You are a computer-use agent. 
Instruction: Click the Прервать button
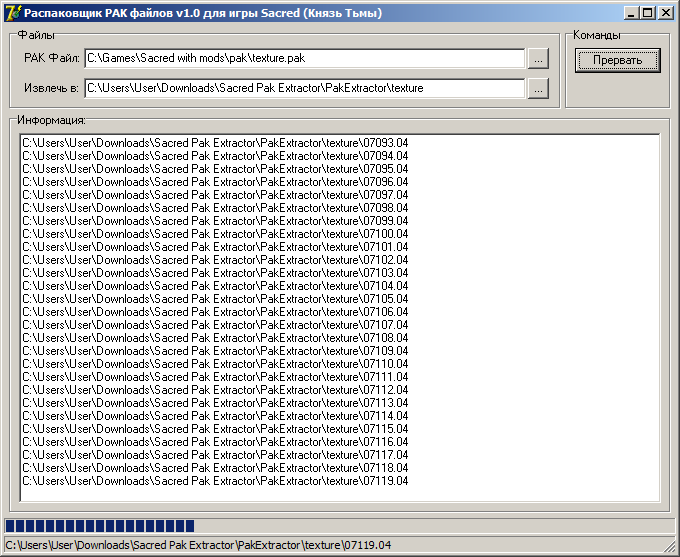618,60
